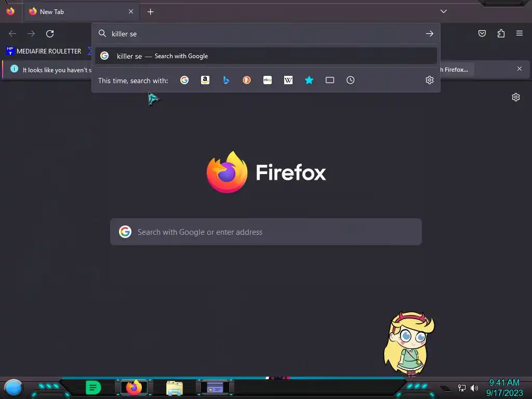Close the New Tab tab
The width and height of the screenshot is (532, 399).
(131, 11)
